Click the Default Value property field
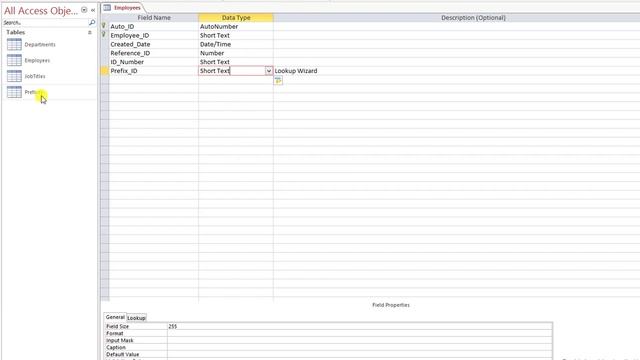The height and width of the screenshot is (360, 640). 360,354
